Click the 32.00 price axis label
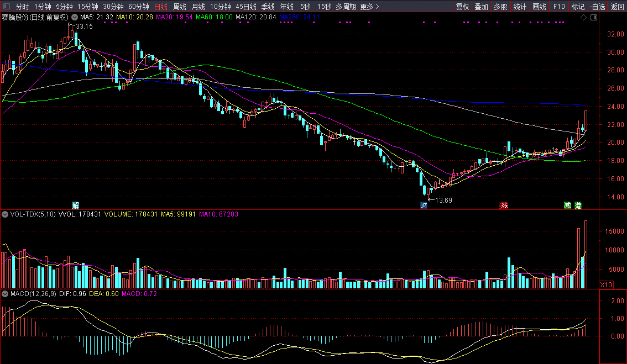This screenshot has width=627, height=364. click(x=615, y=34)
